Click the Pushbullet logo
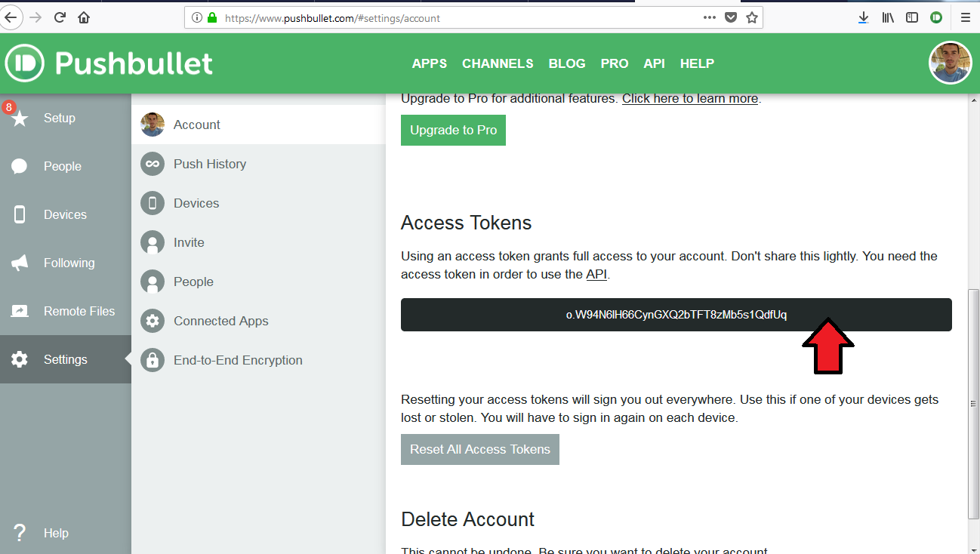 109,63
